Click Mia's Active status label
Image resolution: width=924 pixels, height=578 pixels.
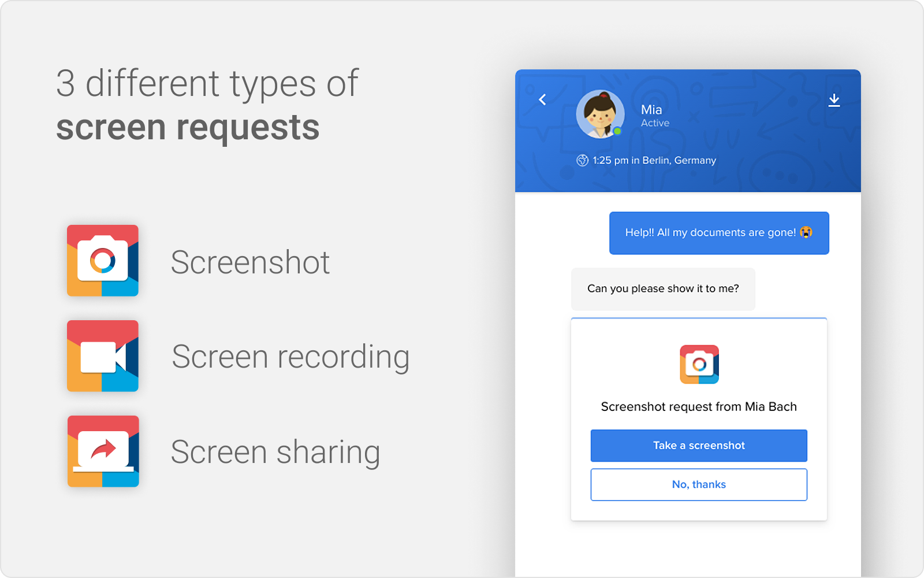point(655,123)
